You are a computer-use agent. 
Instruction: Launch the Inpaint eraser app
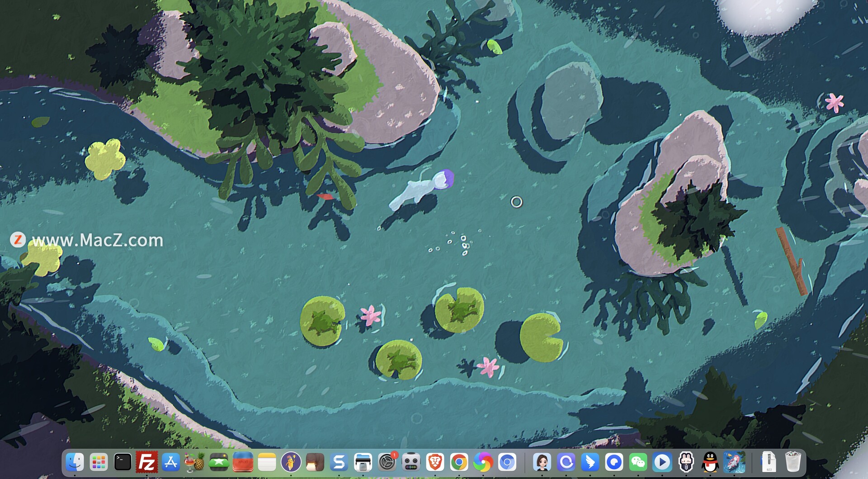click(x=243, y=462)
